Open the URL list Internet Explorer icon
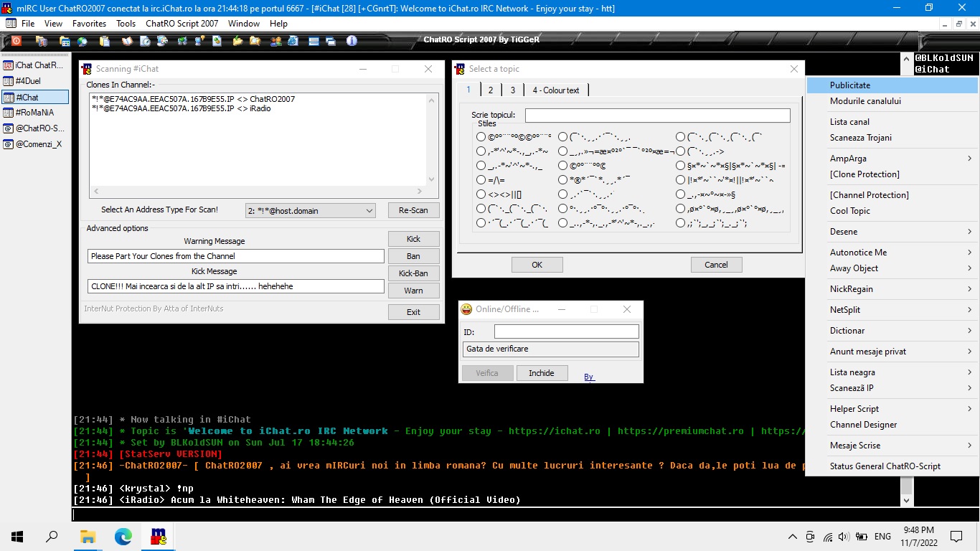 [x=293, y=41]
